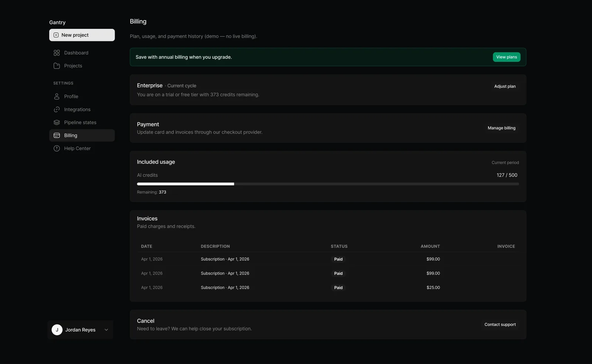Click the Amount column header

tap(430, 246)
